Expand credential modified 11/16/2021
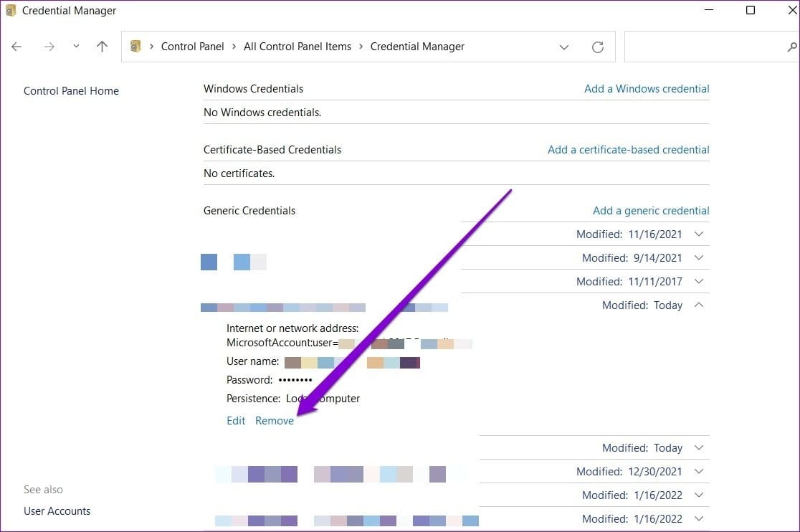This screenshot has height=532, width=800. coord(699,234)
